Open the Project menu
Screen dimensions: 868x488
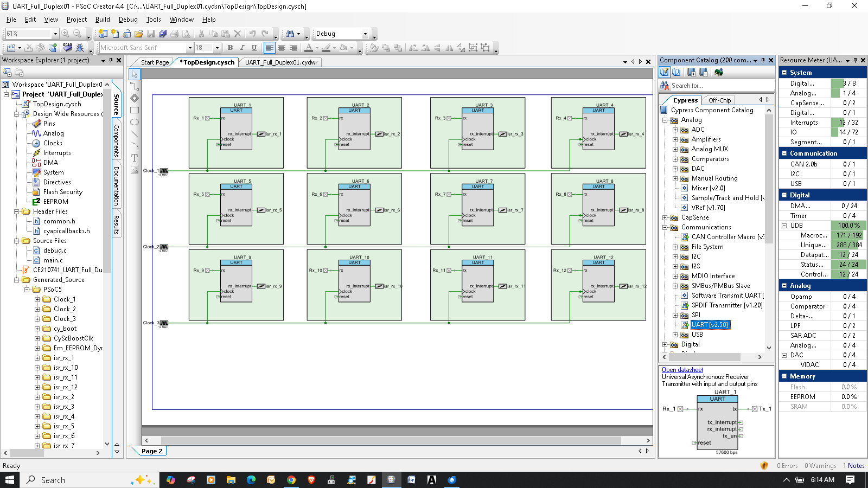76,20
